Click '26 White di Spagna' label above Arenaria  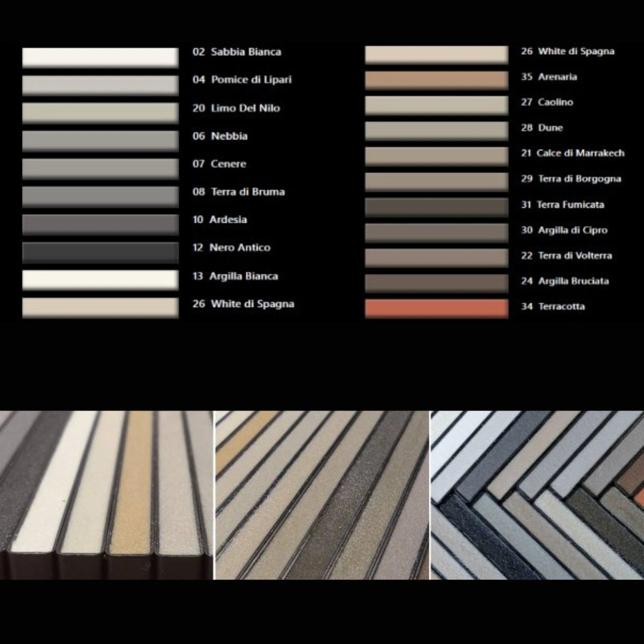[x=568, y=52]
